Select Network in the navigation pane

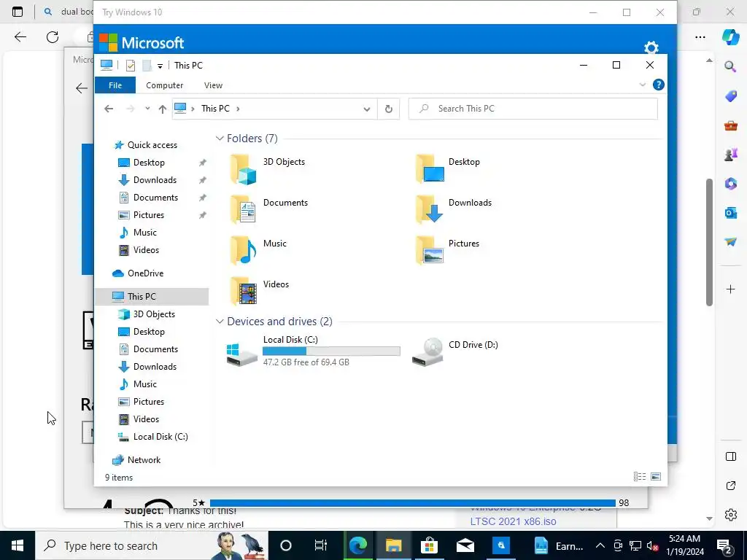[x=144, y=460]
